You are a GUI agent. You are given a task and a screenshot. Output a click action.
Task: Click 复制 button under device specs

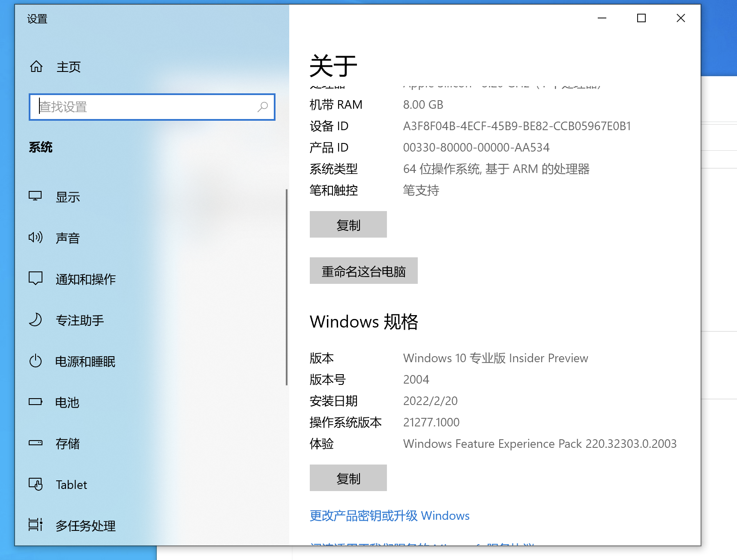click(348, 224)
